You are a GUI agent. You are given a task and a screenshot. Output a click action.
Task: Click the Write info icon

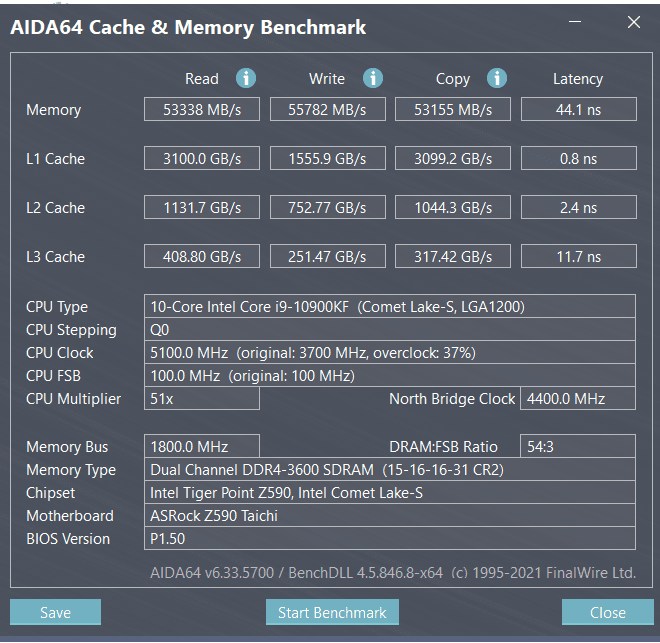coord(373,78)
